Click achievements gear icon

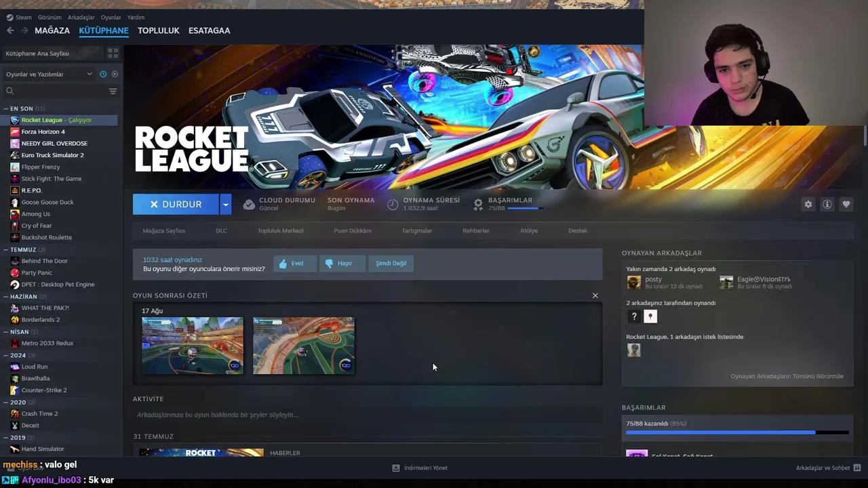click(478, 204)
